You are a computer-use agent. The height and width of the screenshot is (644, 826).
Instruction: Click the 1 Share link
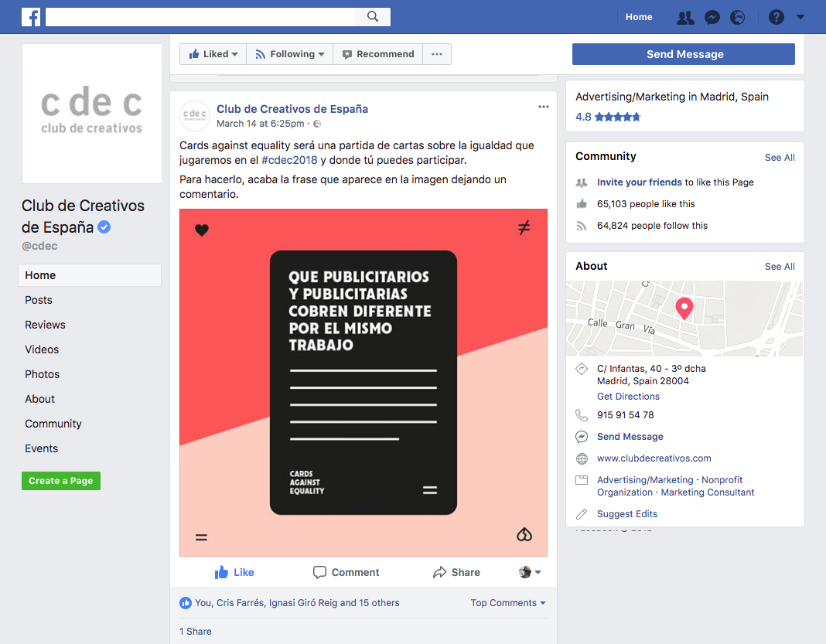pos(196,632)
